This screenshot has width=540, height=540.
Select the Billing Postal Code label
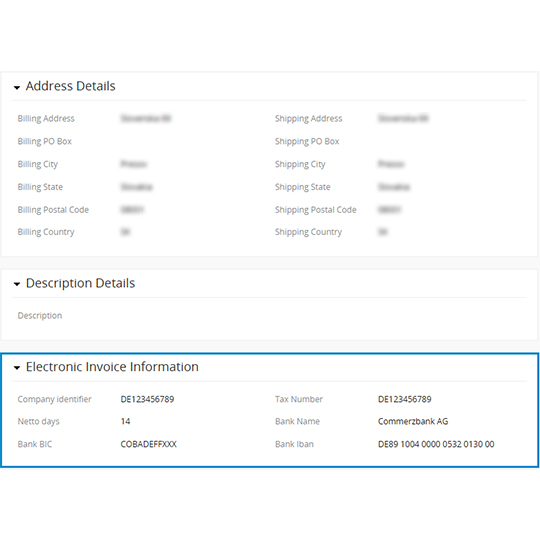pos(53,210)
